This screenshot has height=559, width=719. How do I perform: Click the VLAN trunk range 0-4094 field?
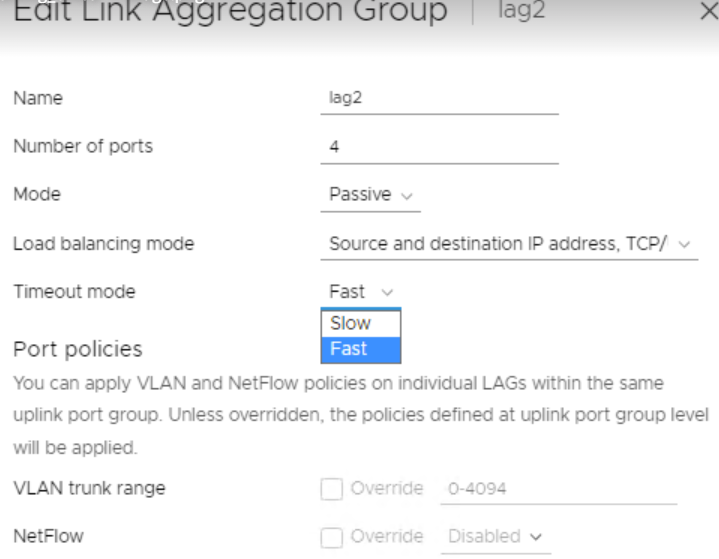[x=559, y=489]
